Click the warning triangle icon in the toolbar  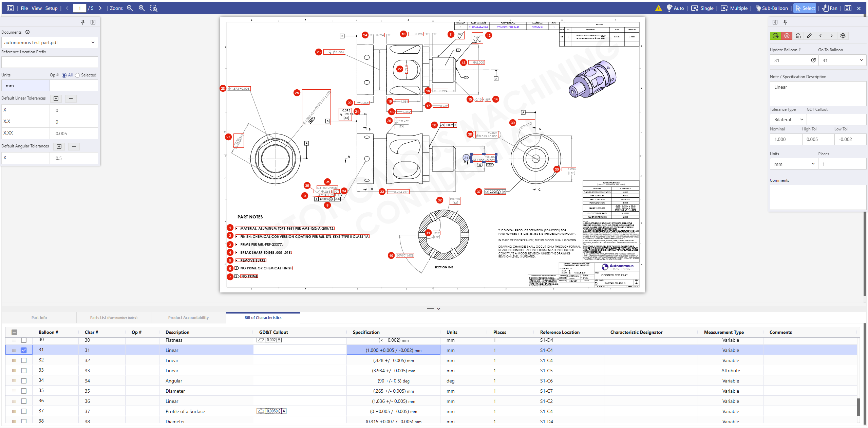658,8
